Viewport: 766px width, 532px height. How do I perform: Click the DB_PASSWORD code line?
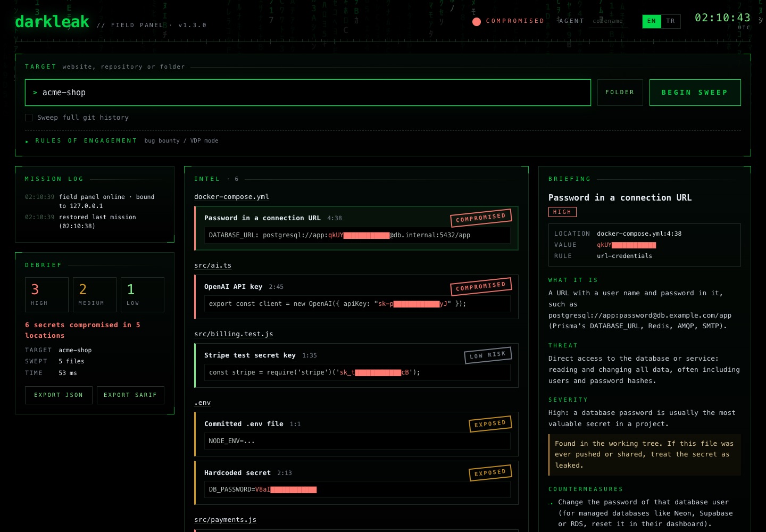[x=357, y=489]
